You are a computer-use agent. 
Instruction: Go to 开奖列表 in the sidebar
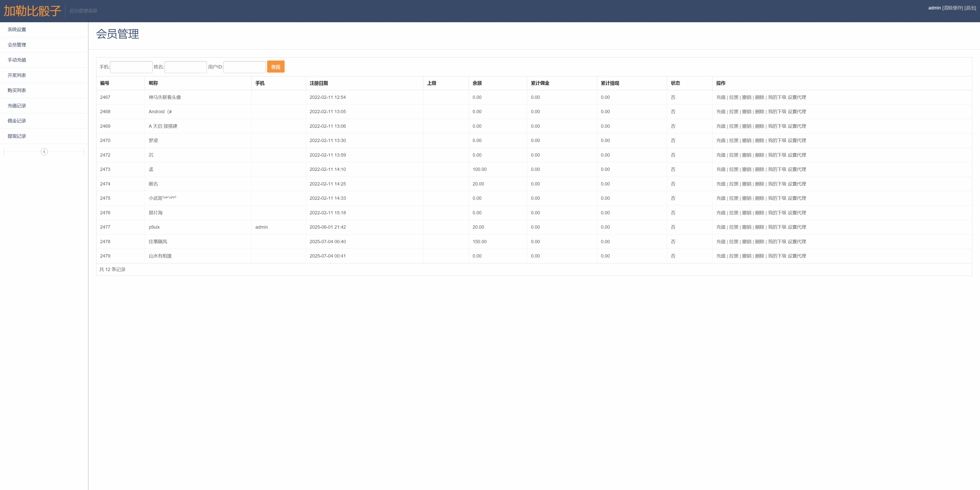pyautogui.click(x=17, y=75)
